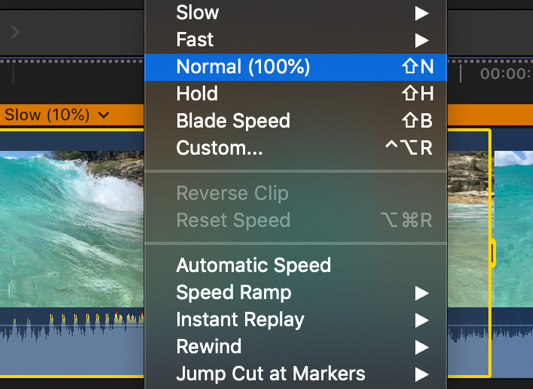Open Custom... speed settings

pos(295,148)
